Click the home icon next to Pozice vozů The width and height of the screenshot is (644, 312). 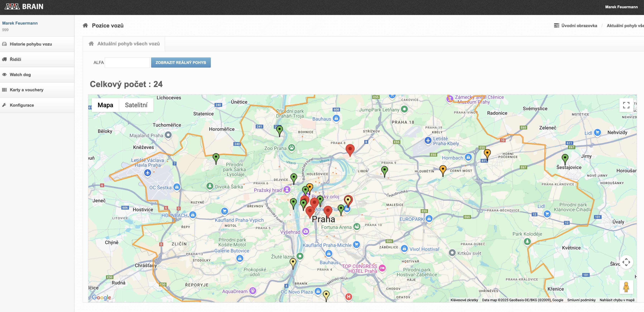coord(85,25)
